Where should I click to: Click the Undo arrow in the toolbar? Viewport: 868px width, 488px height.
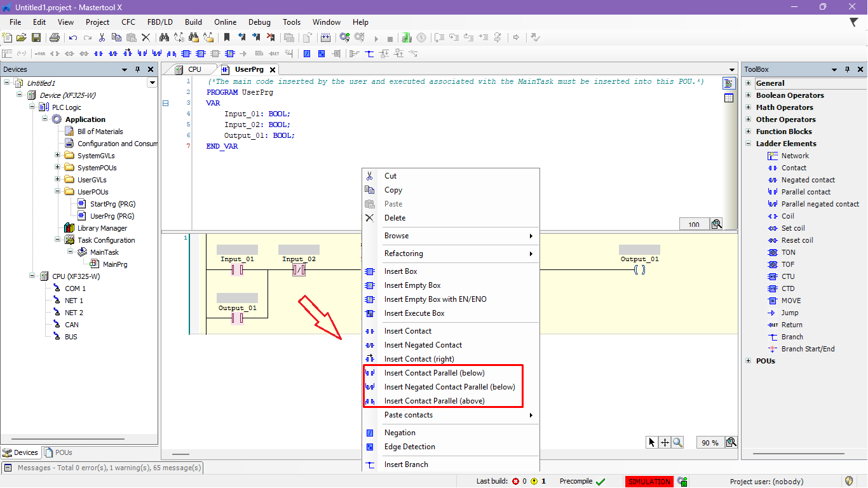pos(73,38)
